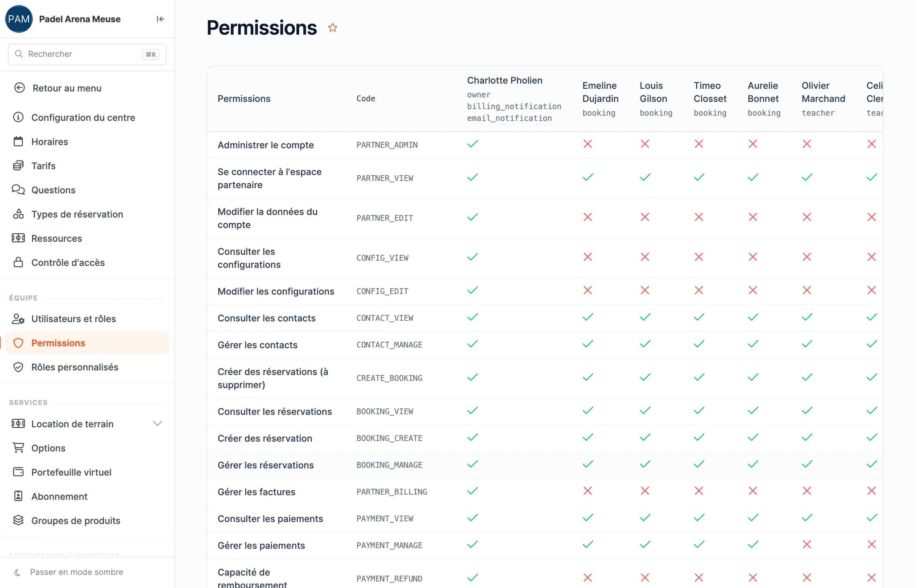Click the Tarifs coins icon

point(18,165)
